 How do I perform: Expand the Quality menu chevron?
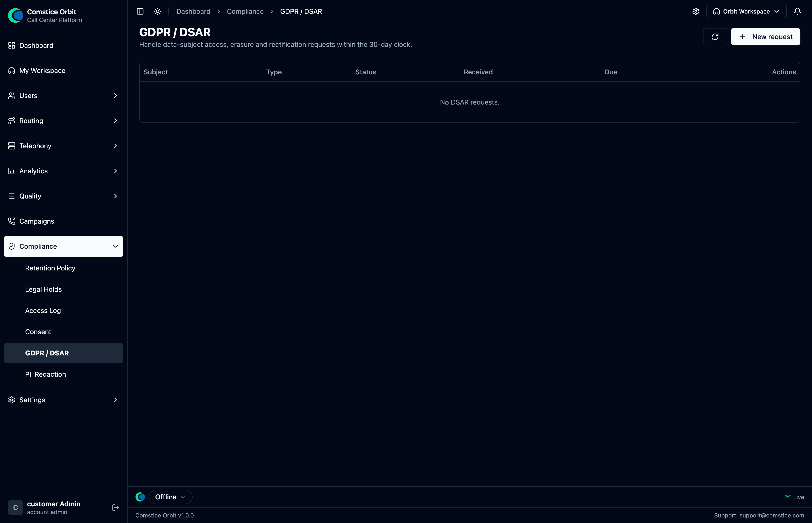pyautogui.click(x=115, y=196)
